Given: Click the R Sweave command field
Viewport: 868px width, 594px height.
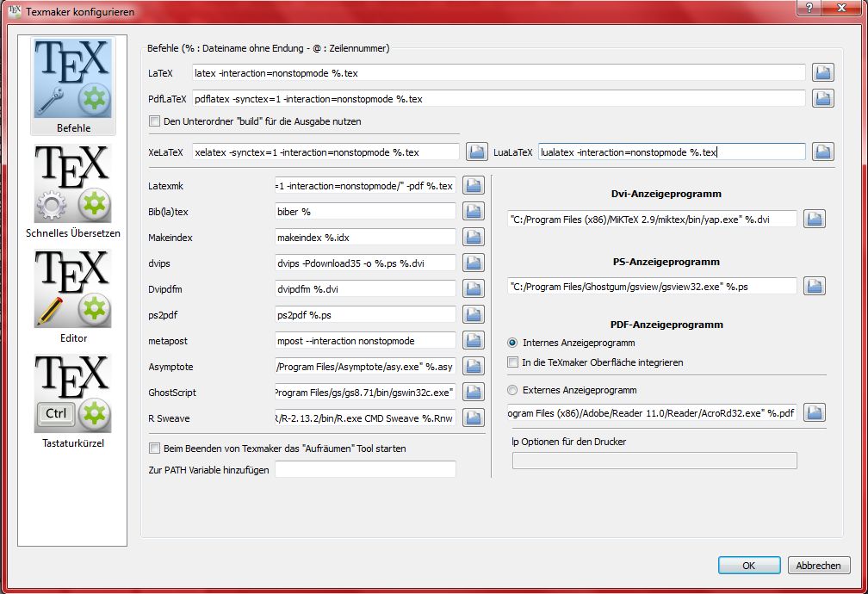Looking at the screenshot, I should pos(365,418).
